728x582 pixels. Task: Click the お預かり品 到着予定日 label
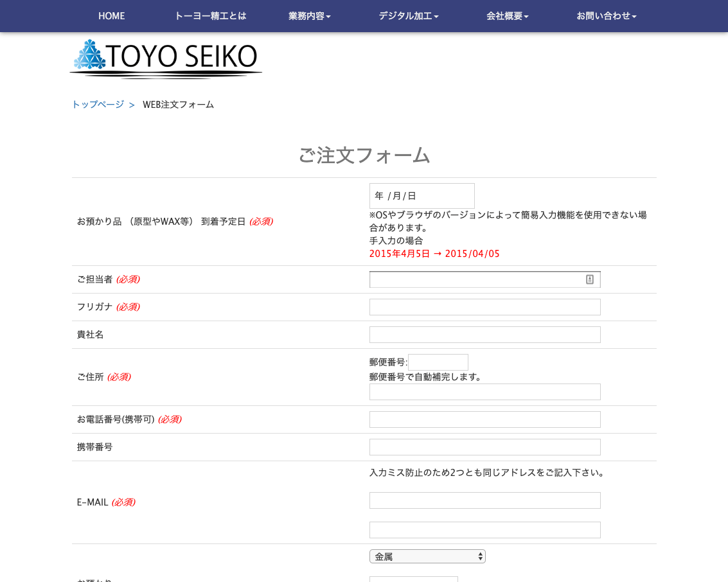[175, 222]
